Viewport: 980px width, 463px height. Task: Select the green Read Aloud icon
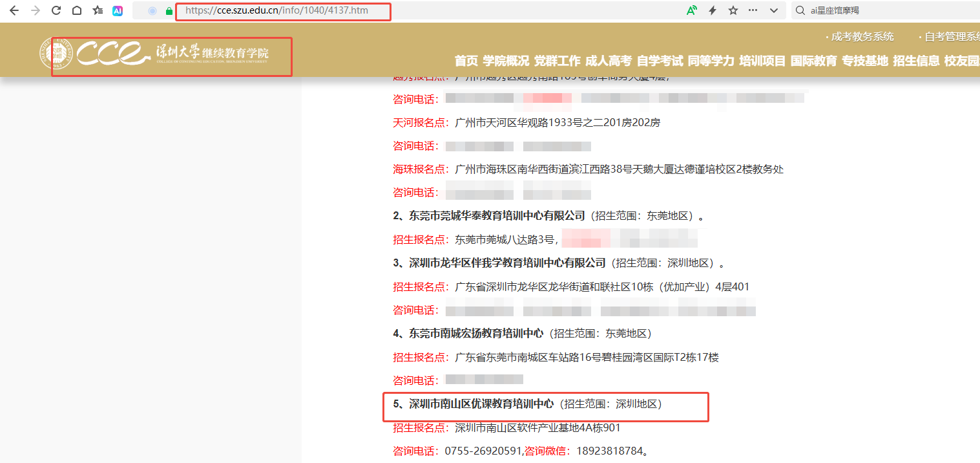(x=693, y=10)
